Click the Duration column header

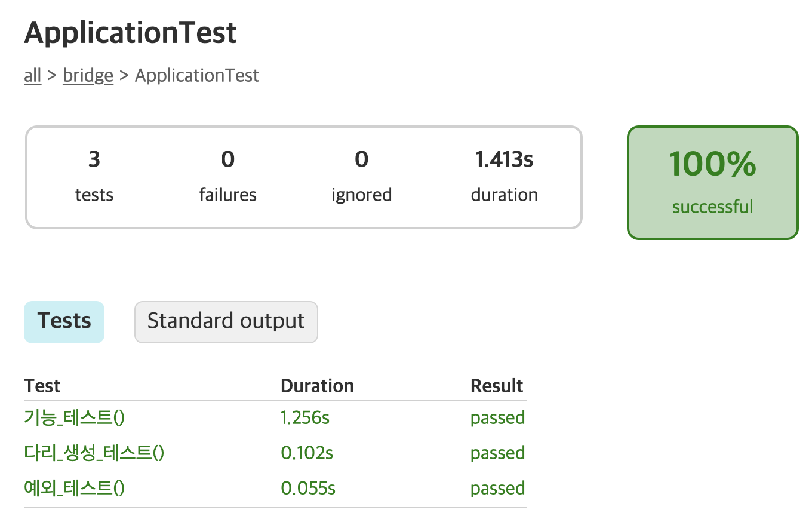pyautogui.click(x=317, y=386)
